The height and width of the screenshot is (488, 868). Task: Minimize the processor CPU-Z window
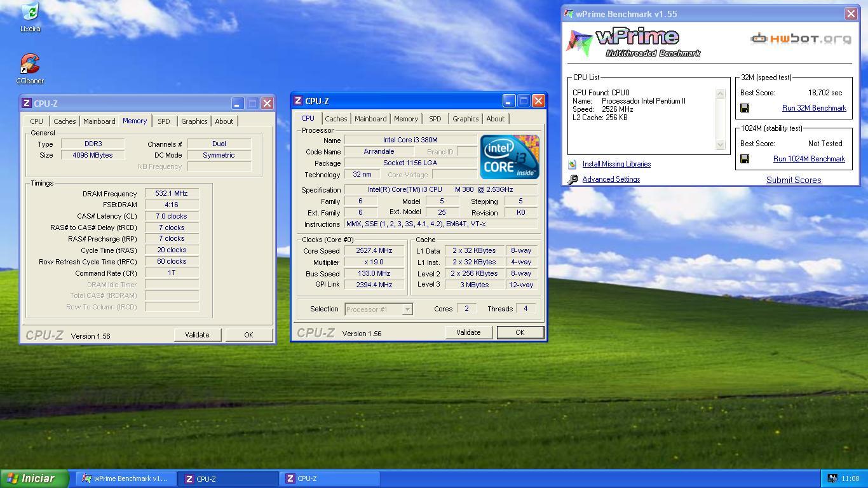(508, 101)
